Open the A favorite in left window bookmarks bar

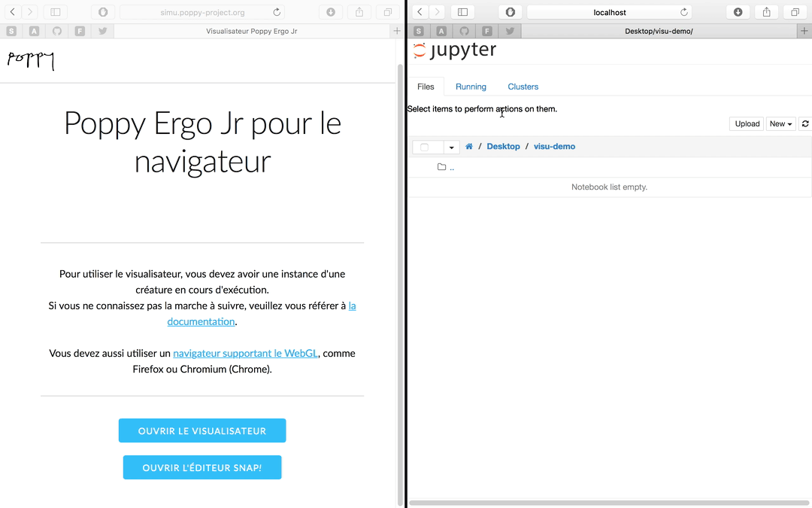pos(34,31)
